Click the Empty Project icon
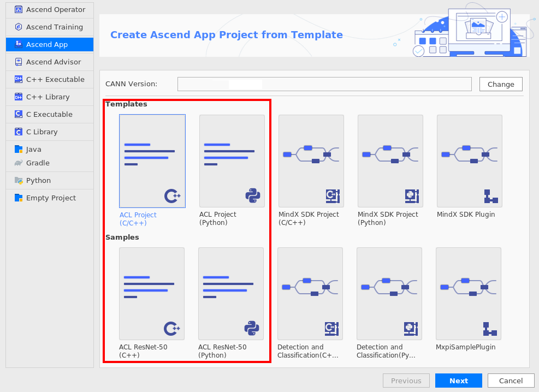Image resolution: width=539 pixels, height=392 pixels. (x=19, y=198)
